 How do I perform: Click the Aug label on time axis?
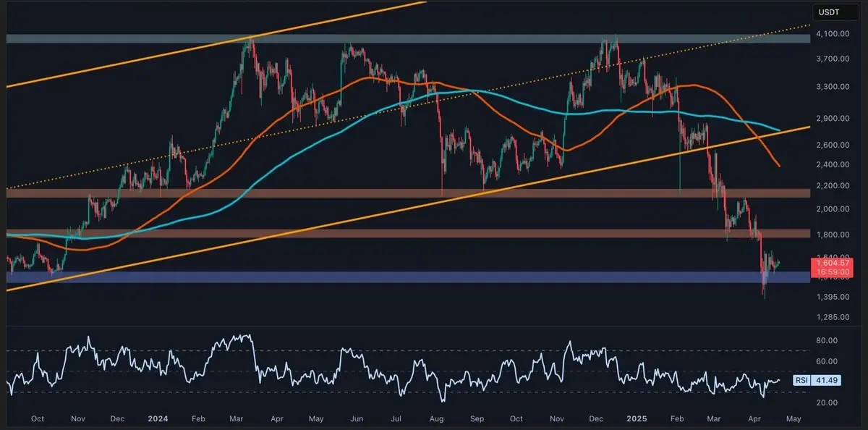pyautogui.click(x=436, y=418)
